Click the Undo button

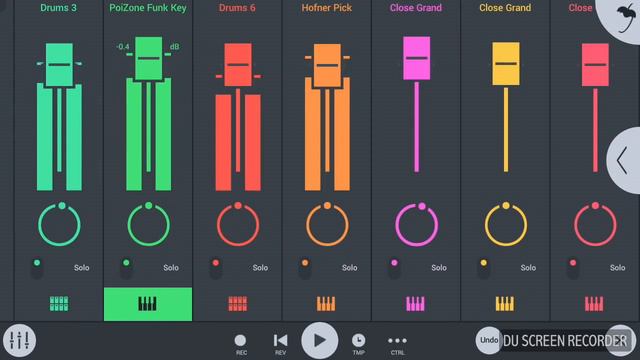point(489,340)
